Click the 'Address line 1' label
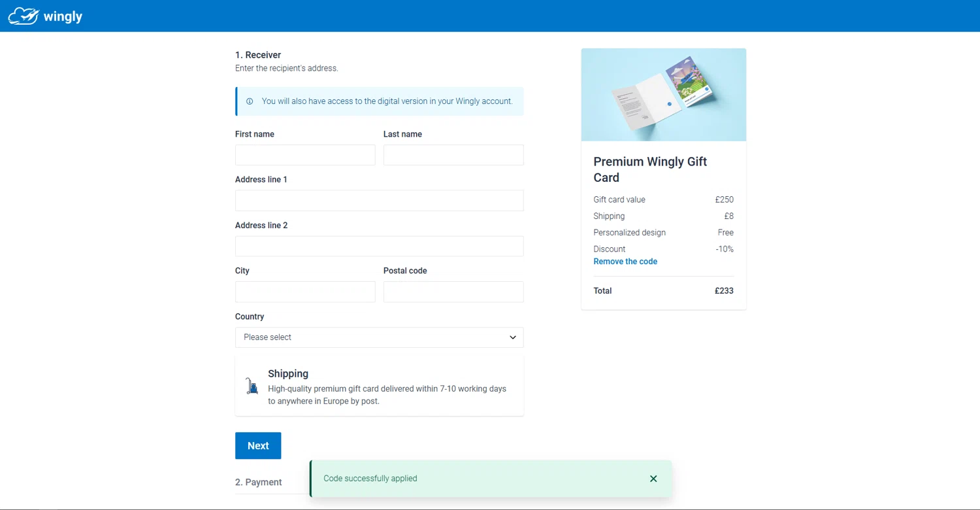980x510 pixels. [261, 180]
